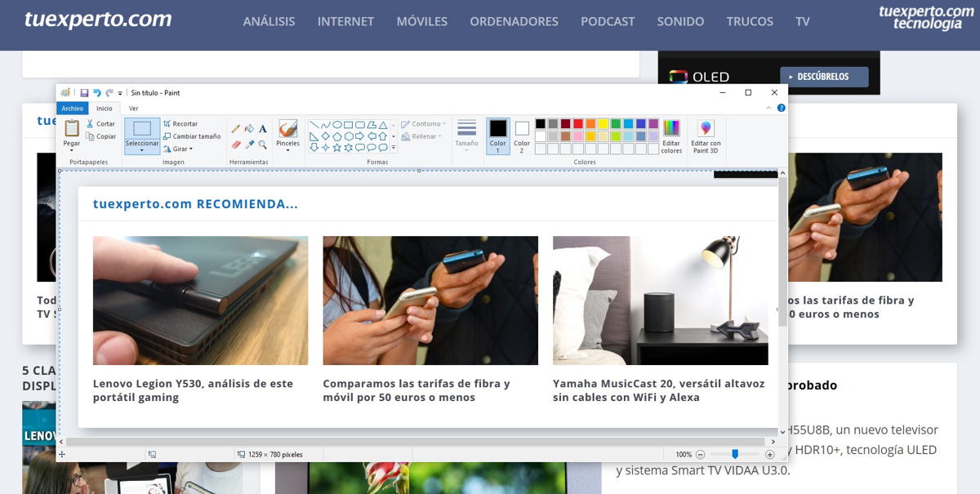Switch to the Ver tab

click(133, 109)
